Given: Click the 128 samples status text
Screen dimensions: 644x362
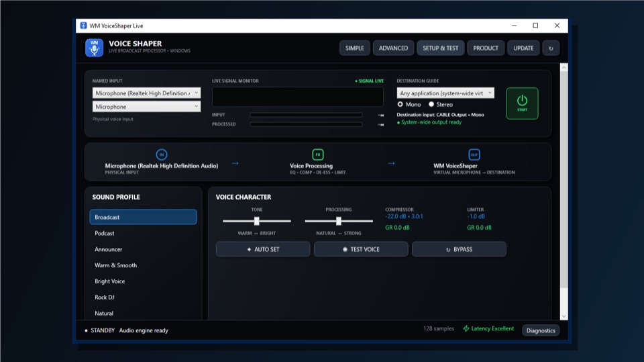Looking at the screenshot, I should click(439, 328).
